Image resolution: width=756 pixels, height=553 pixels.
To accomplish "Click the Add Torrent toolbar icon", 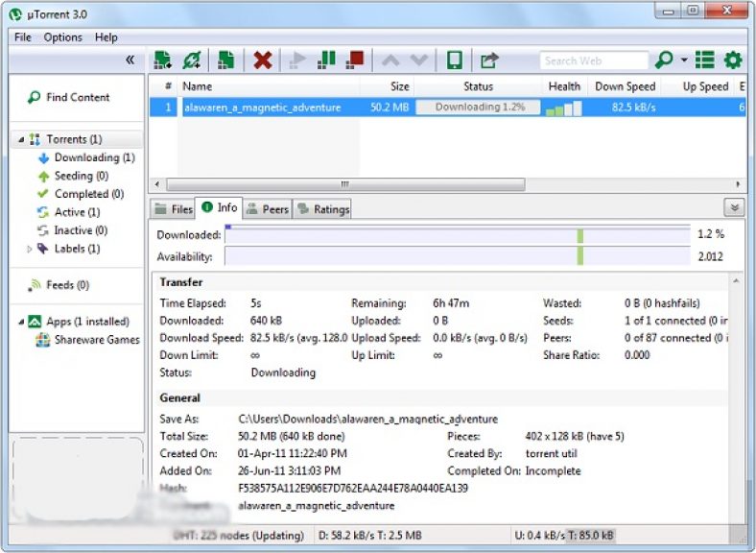I will point(162,60).
